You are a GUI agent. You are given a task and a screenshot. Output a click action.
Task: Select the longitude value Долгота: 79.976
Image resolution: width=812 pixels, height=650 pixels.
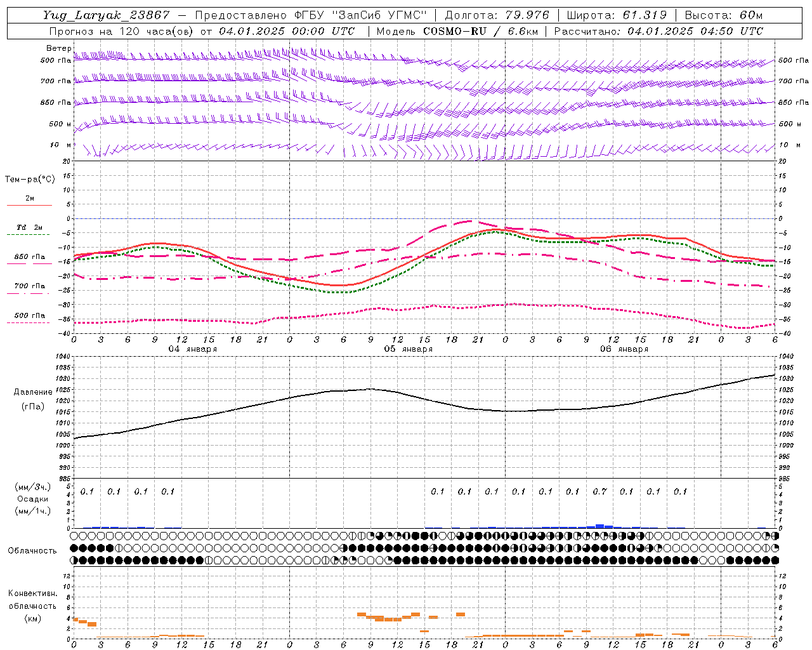pos(497,15)
